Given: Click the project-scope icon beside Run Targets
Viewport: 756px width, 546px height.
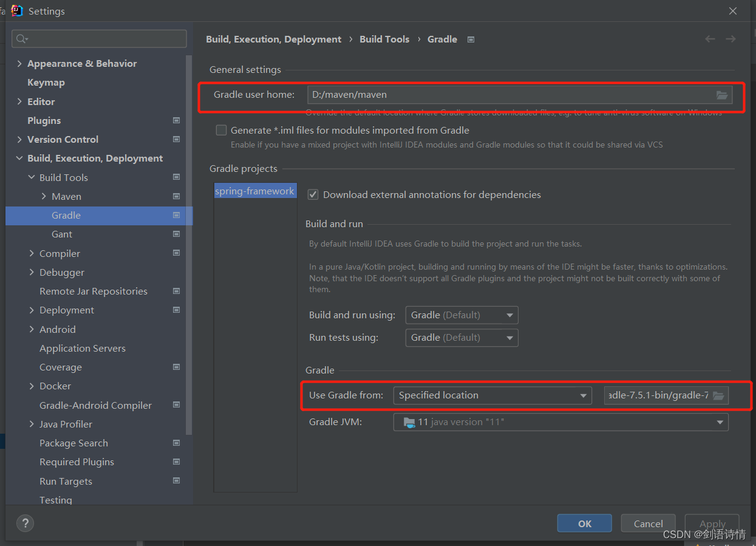Looking at the screenshot, I should pyautogui.click(x=176, y=481).
